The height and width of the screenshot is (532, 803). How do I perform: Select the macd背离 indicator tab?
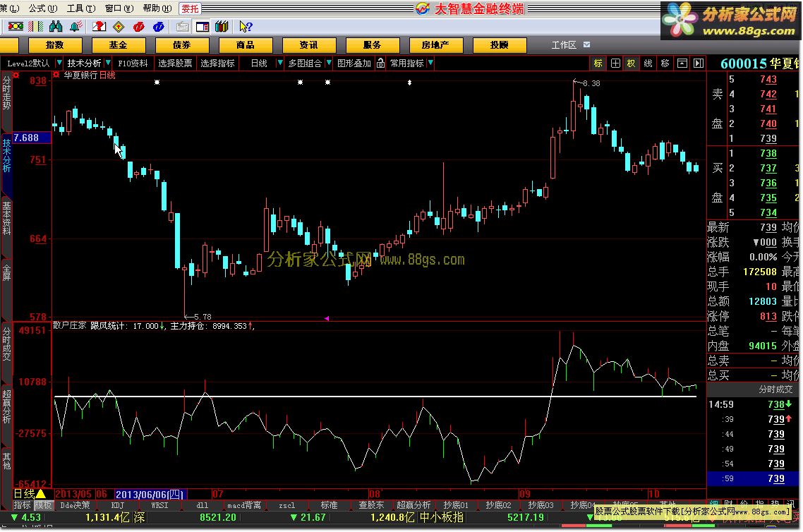pyautogui.click(x=243, y=505)
